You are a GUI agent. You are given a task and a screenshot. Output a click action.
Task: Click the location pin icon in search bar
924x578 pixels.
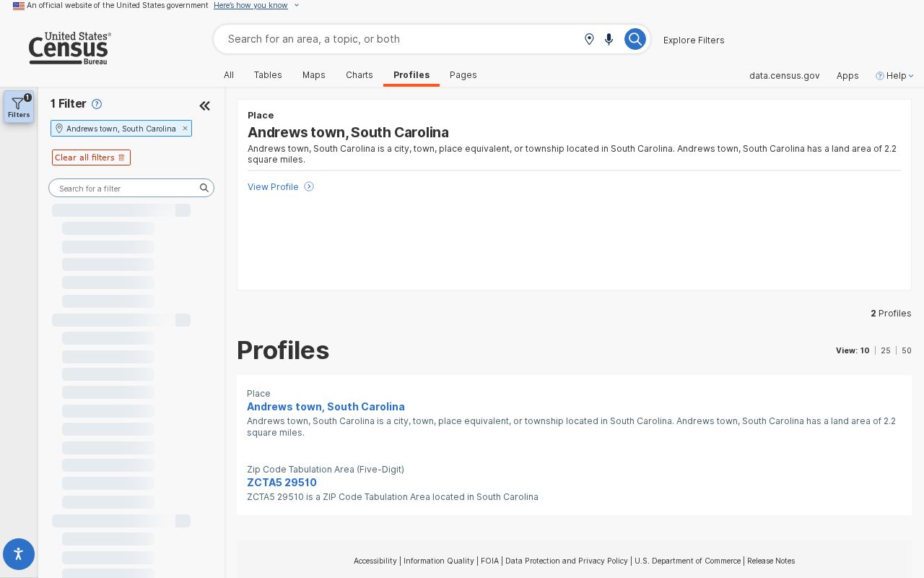point(589,39)
